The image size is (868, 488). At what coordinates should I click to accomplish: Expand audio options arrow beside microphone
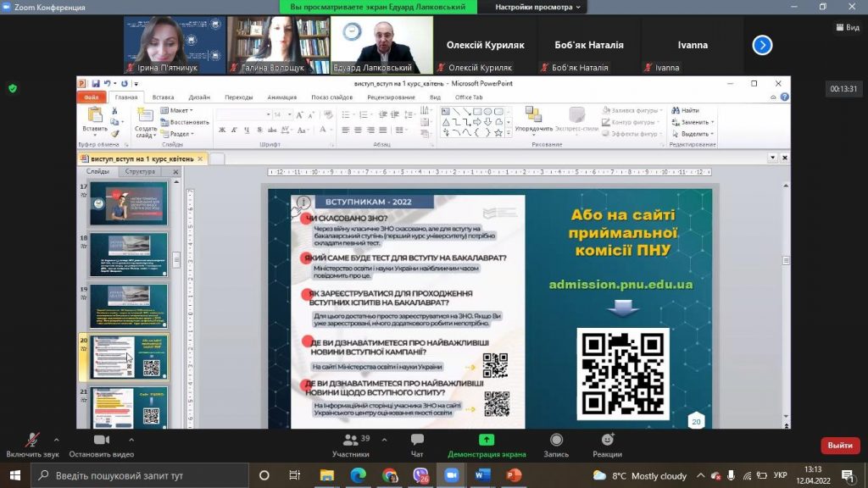pos(57,440)
